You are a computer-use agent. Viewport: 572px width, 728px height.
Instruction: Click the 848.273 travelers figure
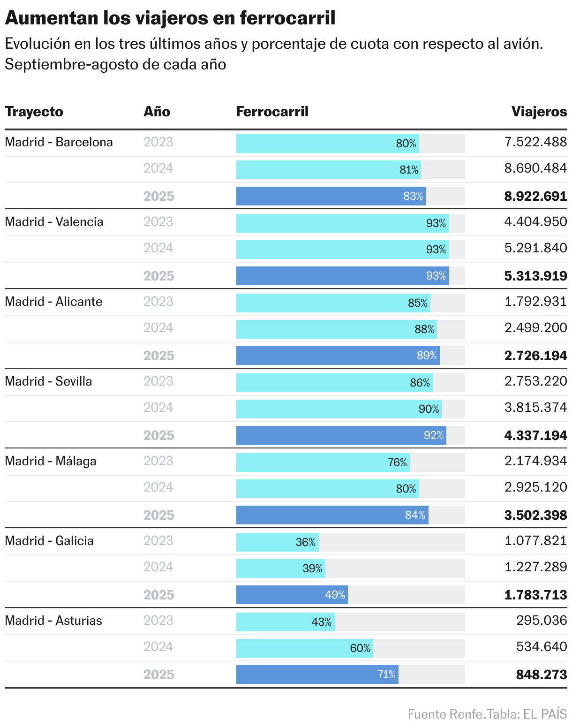pyautogui.click(x=541, y=675)
